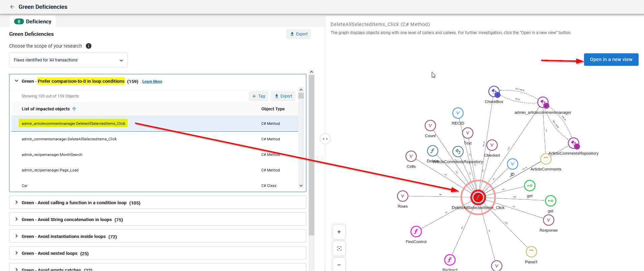Click Open in a new view button
644x271 pixels.
(x=611, y=60)
